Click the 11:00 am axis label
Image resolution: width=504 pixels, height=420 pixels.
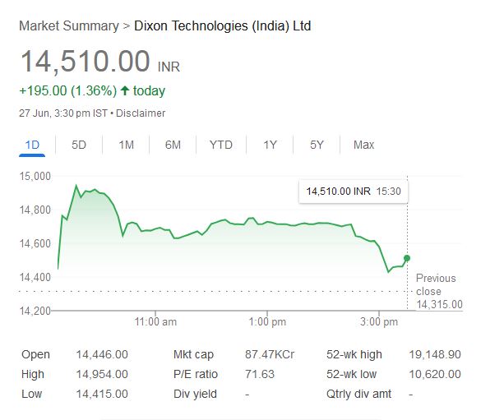[155, 321]
